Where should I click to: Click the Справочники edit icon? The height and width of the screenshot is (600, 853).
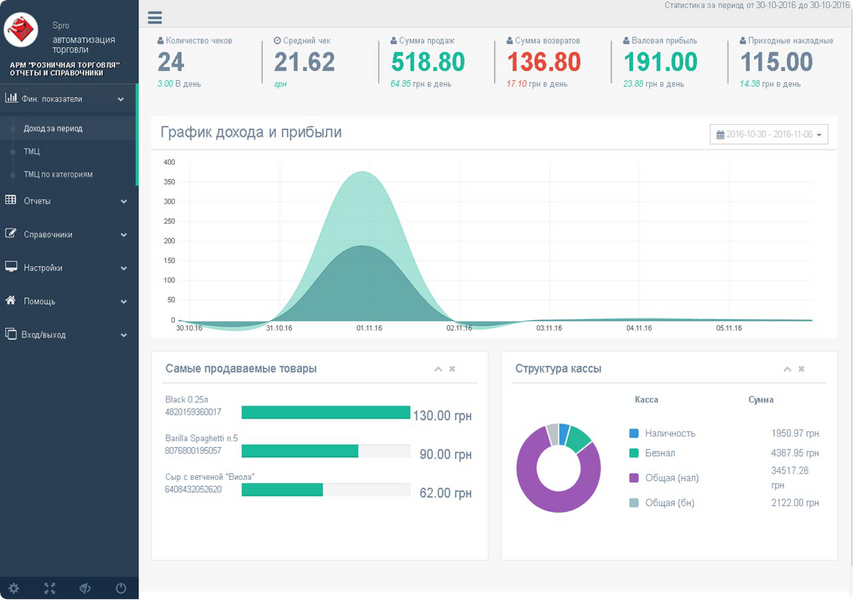(10, 233)
